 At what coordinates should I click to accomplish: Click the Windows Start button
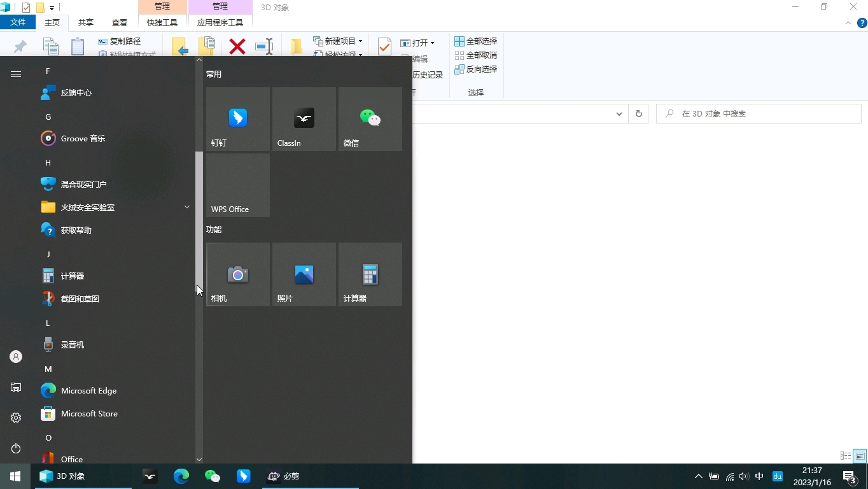click(x=15, y=476)
